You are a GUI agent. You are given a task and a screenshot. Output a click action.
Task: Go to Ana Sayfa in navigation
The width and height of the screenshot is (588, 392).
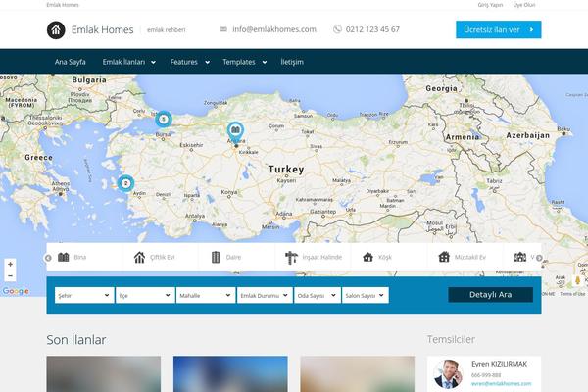tap(71, 62)
